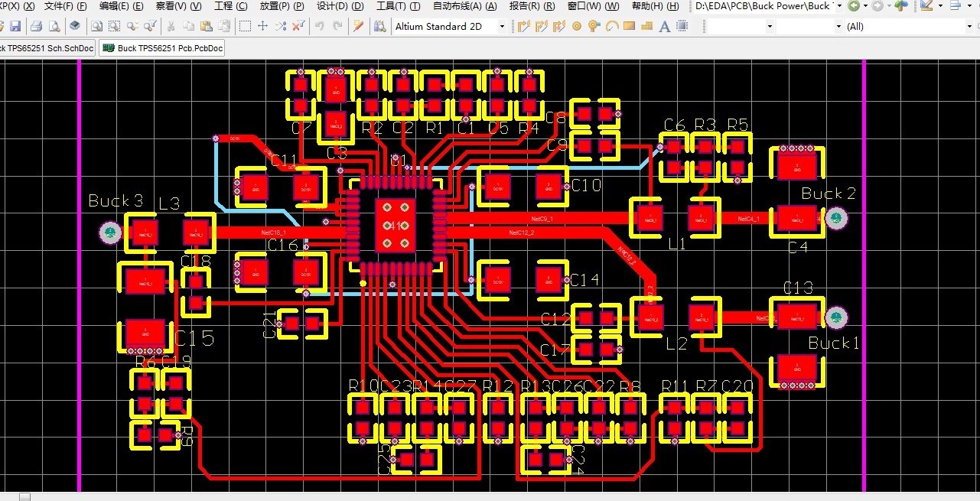Click the Paste clipboard icon
Viewport: 980px width, 501px height.
[206, 26]
